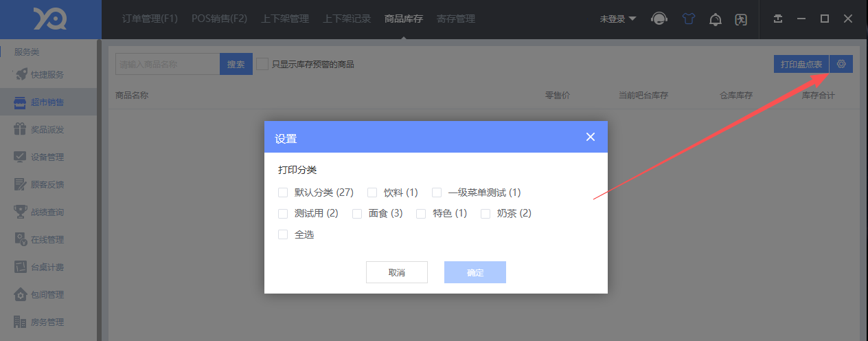The height and width of the screenshot is (341, 868).
Task: Check the 面食 (3) checkbox
Action: coord(357,214)
